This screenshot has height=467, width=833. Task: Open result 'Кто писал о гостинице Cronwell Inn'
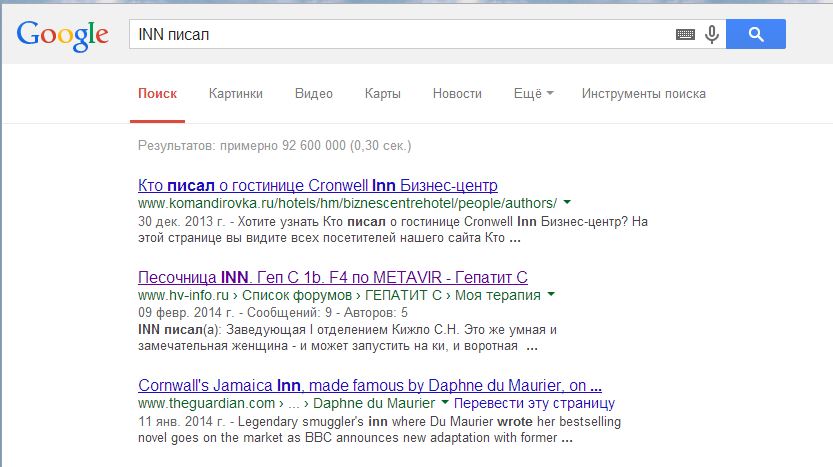[x=318, y=185]
